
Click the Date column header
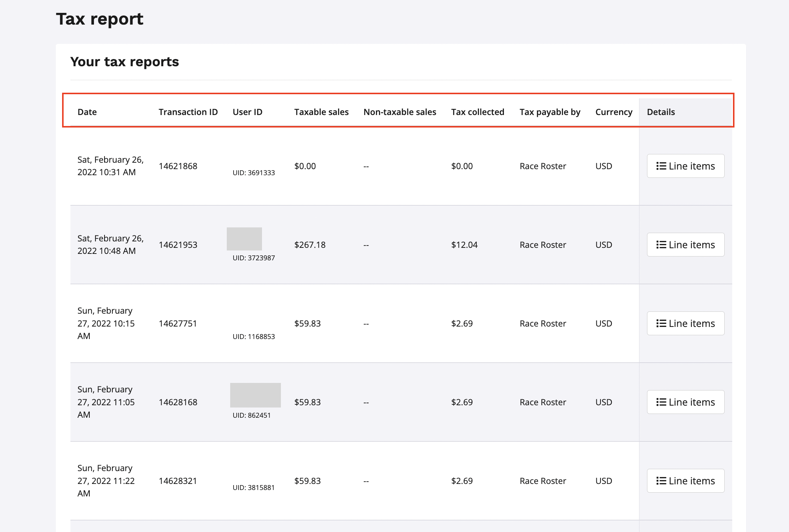coord(87,112)
